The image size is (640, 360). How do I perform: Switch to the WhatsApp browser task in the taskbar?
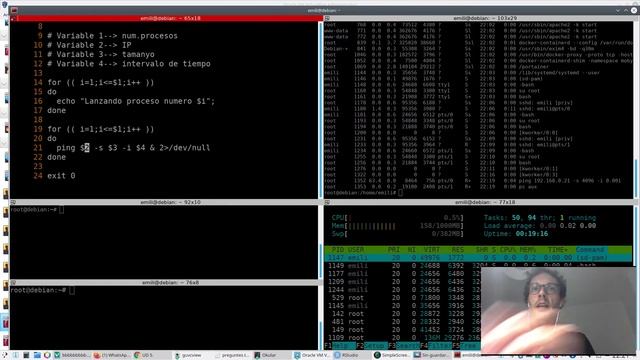[x=111, y=355]
